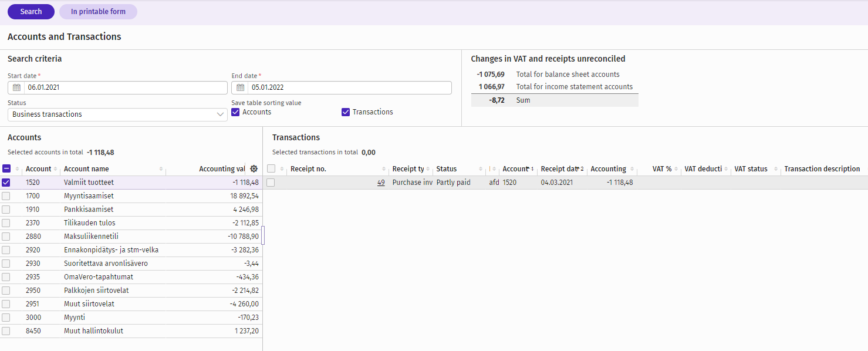Sort transactions by Status column
868x351 pixels.
481,169
